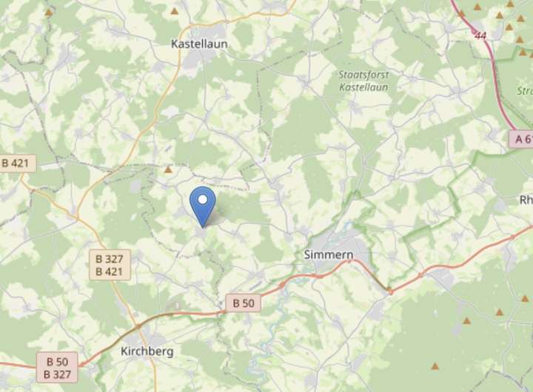Click the peak triangle in top-left map corner
The height and width of the screenshot is (392, 533).
click(49, 13)
